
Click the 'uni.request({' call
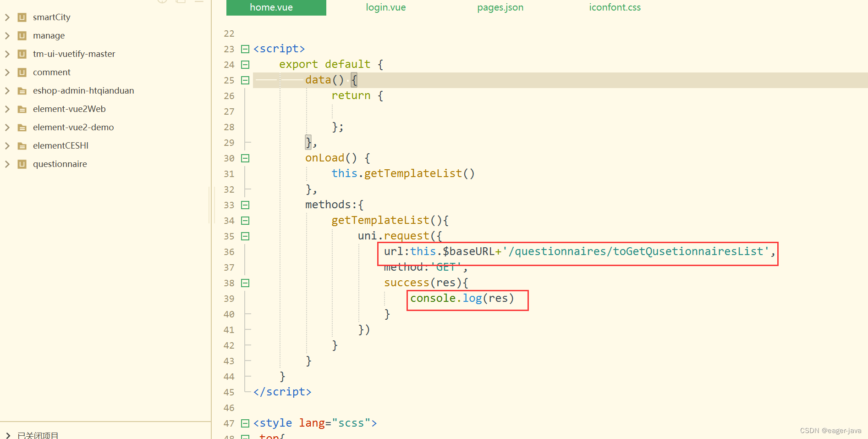pyautogui.click(x=400, y=236)
